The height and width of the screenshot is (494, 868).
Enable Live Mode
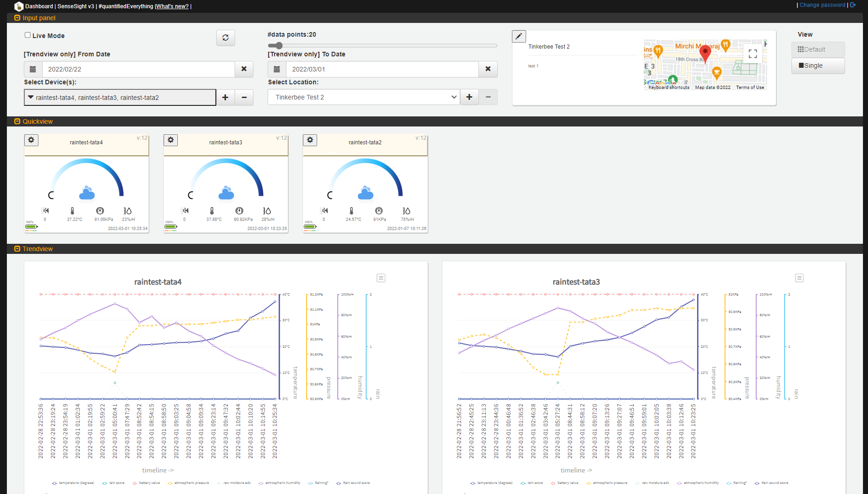point(27,35)
